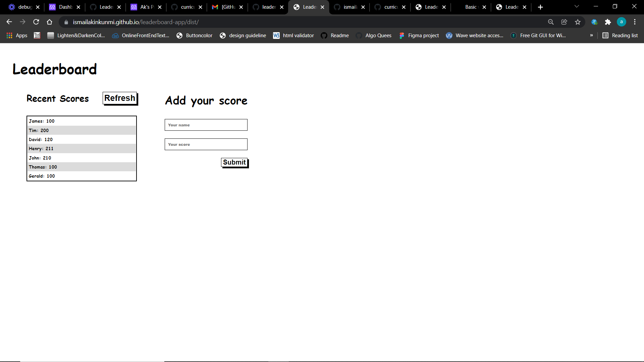The height and width of the screenshot is (362, 644).
Task: Open the tab search chevron
Action: 576,6
